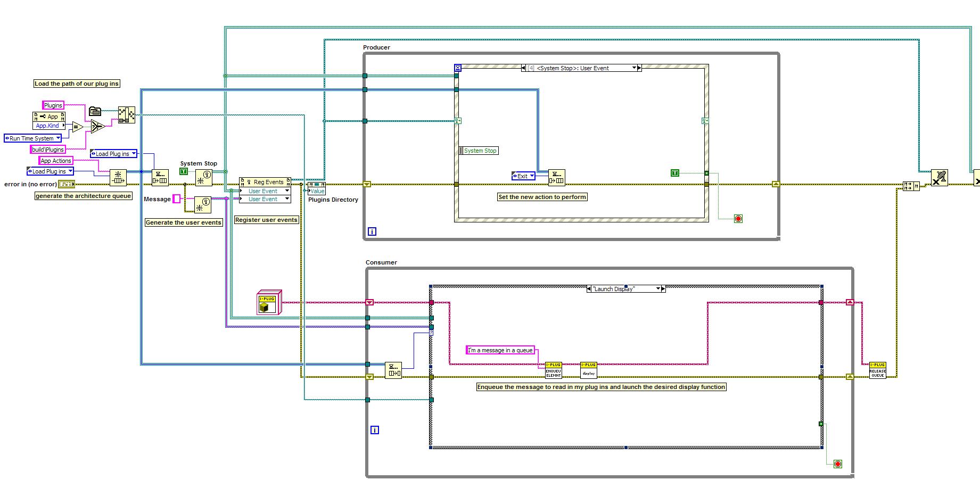The width and height of the screenshot is (980, 480).
Task: Switch to the previous case before Launch Display
Action: 589,289
